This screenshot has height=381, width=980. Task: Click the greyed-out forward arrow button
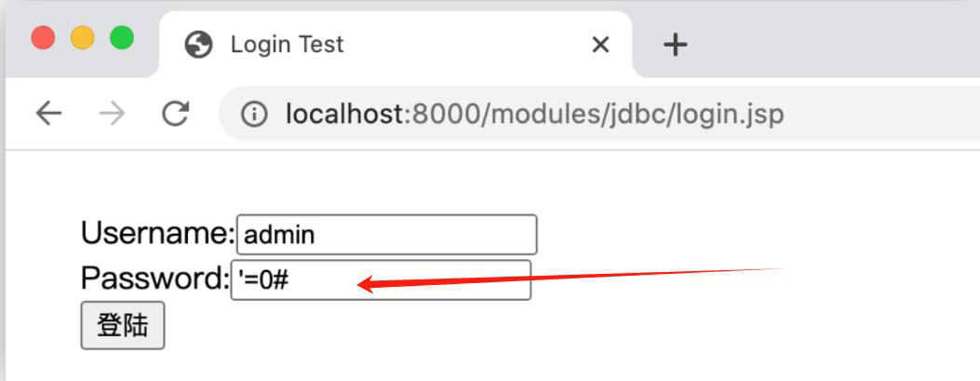[113, 114]
